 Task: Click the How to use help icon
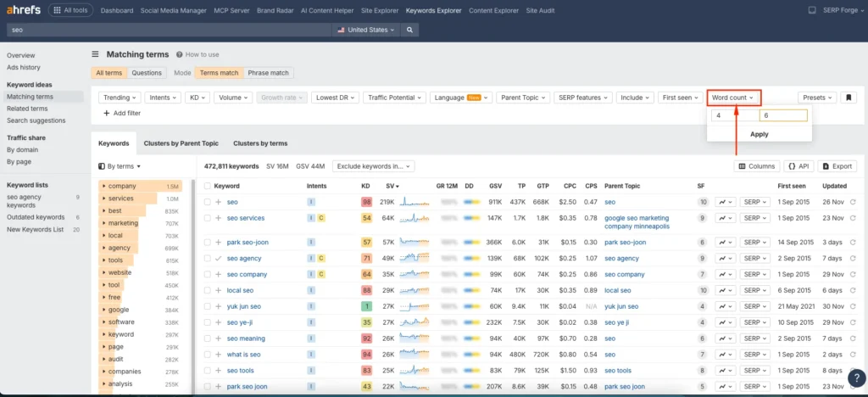pos(179,54)
